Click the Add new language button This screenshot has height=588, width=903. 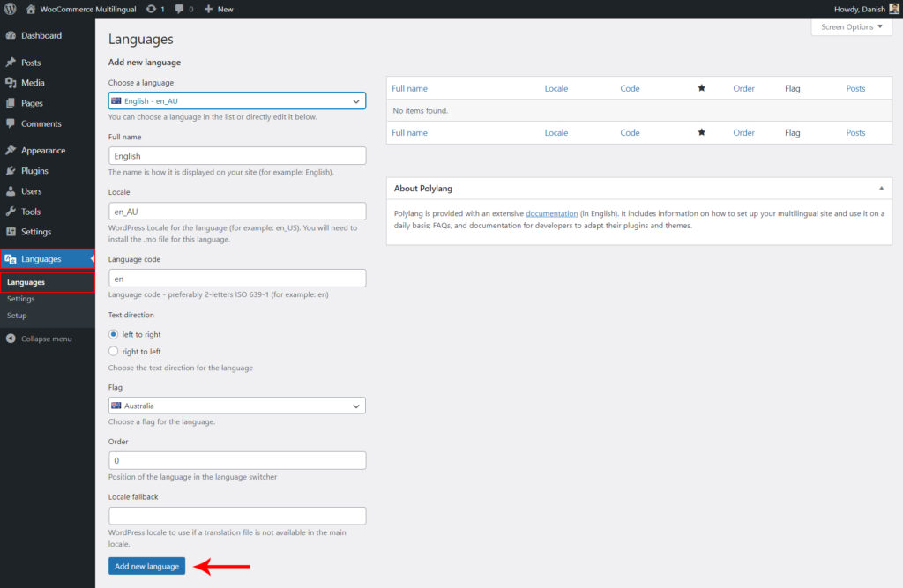[146, 568]
